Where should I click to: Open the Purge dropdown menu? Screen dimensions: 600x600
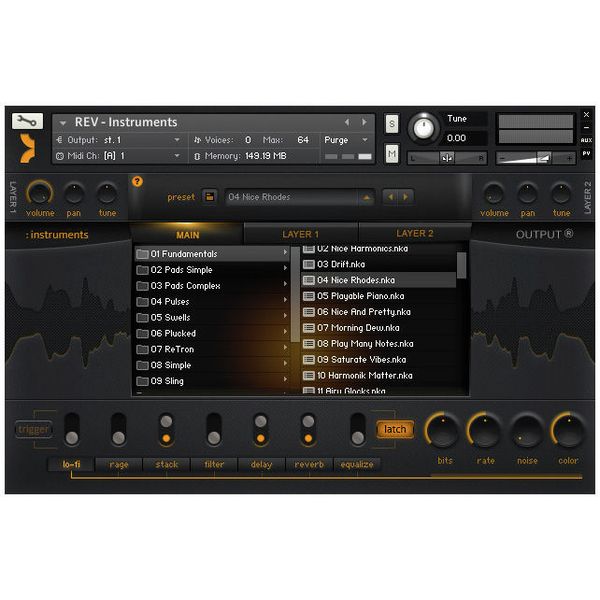pos(346,140)
